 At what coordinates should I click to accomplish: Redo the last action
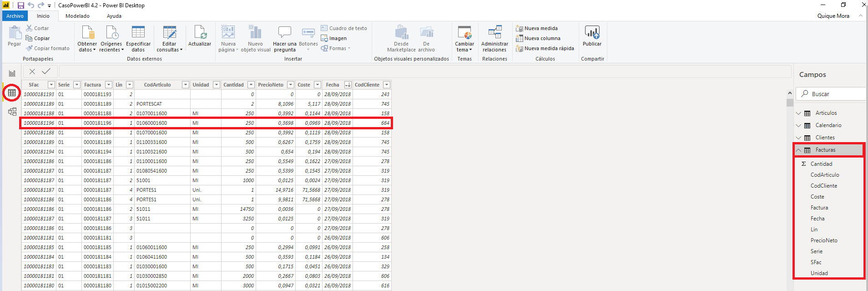click(x=41, y=5)
